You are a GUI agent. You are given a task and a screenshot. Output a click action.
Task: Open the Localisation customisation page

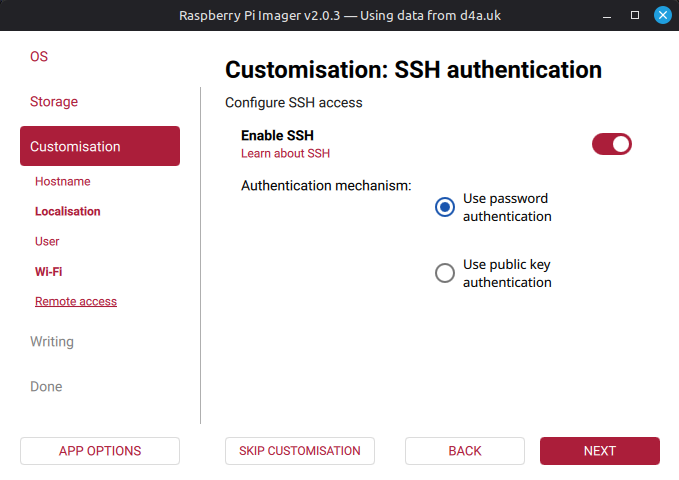click(68, 212)
